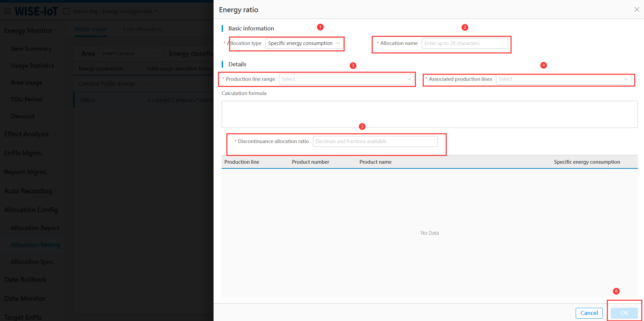Switch to the Loss allocation tab
644x321 pixels.
tap(143, 29)
